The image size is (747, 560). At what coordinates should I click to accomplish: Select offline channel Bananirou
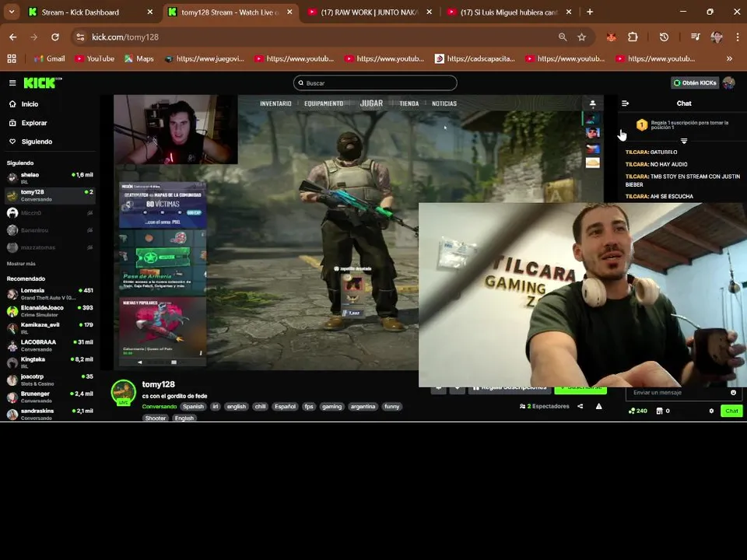[x=50, y=230]
